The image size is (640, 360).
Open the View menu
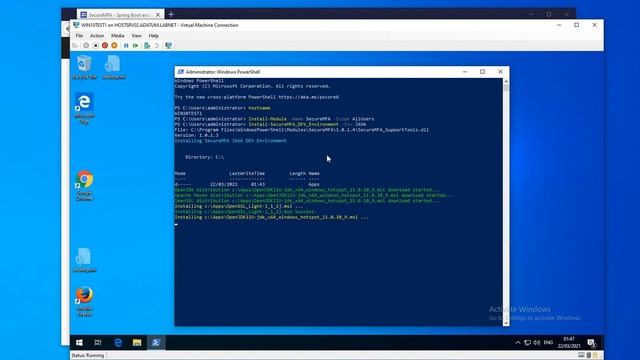136,36
